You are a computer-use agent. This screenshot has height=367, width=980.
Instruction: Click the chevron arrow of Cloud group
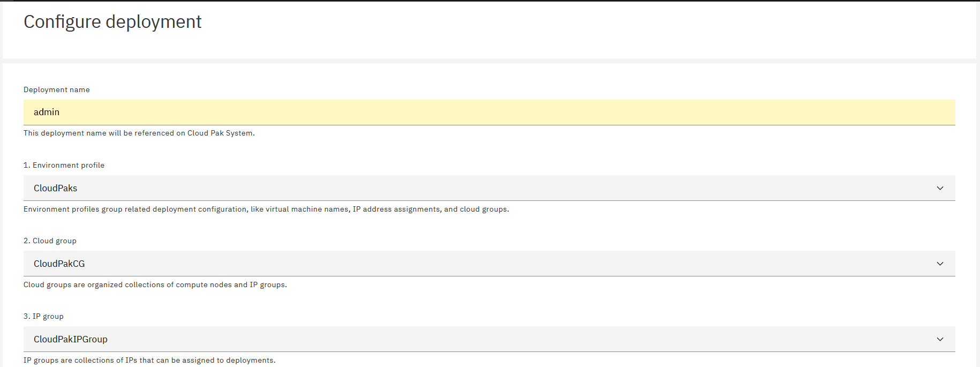click(x=940, y=264)
